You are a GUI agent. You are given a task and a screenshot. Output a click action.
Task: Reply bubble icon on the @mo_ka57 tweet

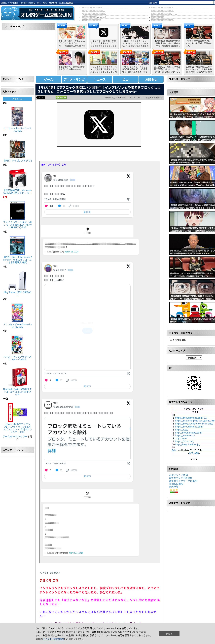[57, 381]
